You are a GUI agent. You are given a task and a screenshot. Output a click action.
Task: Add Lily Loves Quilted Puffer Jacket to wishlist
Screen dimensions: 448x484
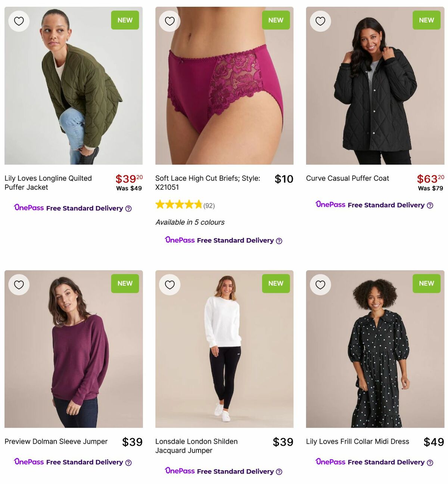[x=19, y=21]
